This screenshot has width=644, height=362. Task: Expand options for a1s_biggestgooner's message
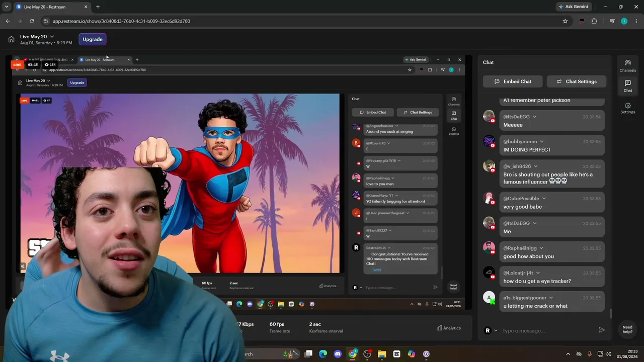coord(551,298)
